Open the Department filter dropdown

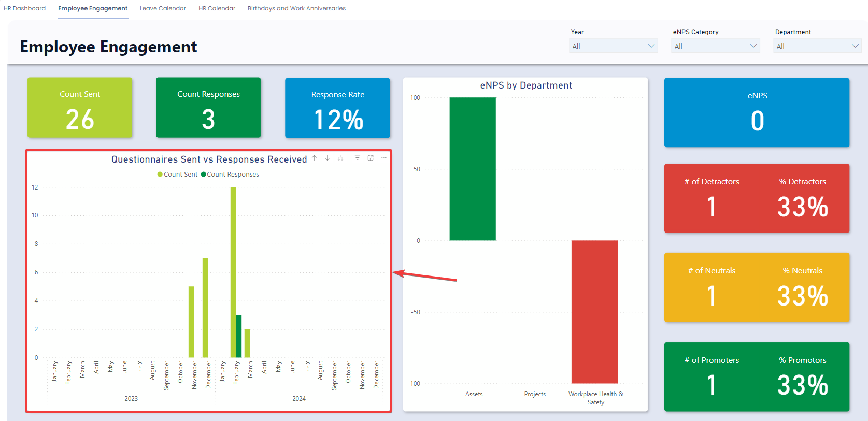click(x=818, y=46)
